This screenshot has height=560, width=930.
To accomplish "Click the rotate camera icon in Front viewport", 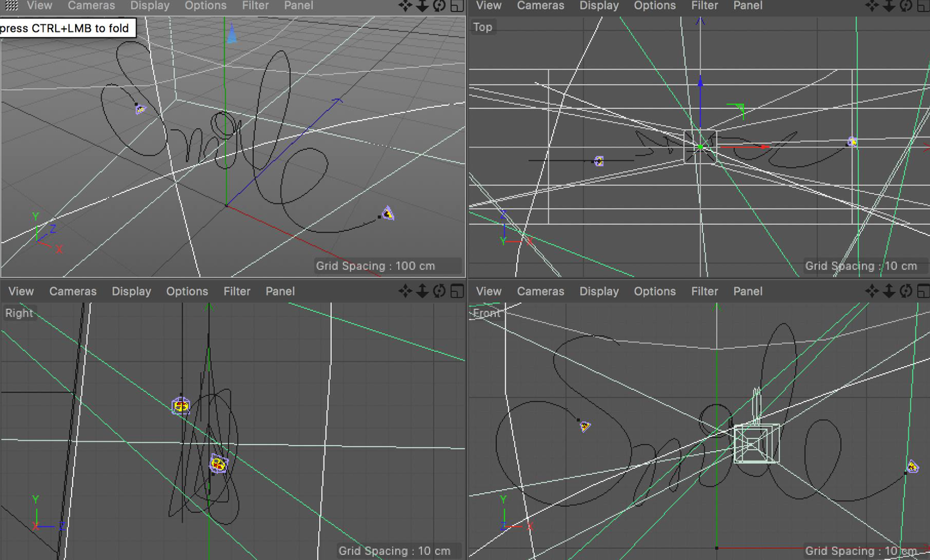I will [906, 291].
